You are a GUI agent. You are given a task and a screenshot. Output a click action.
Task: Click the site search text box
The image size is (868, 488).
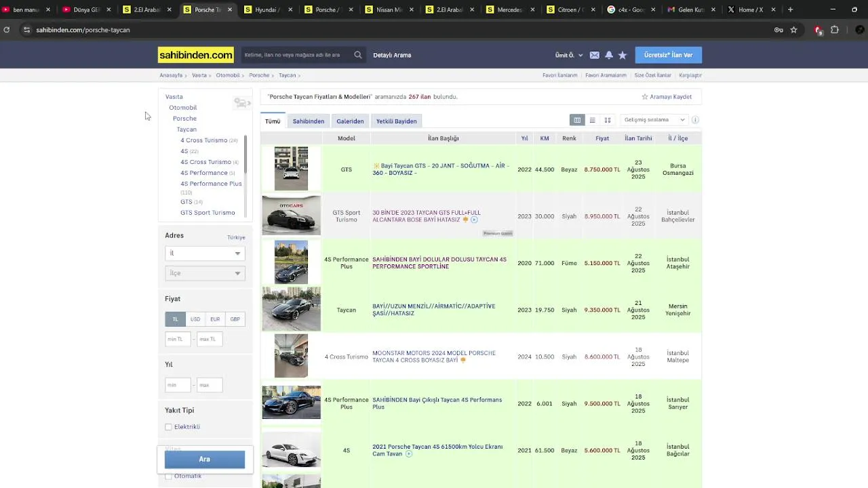point(297,55)
